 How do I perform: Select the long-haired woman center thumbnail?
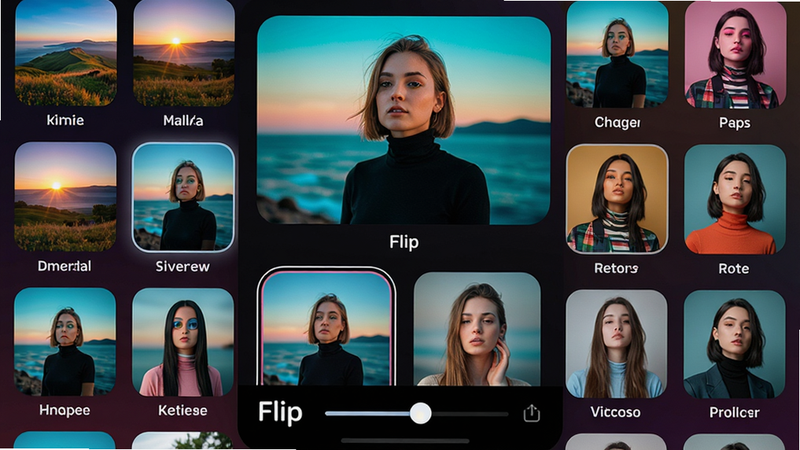click(x=477, y=329)
